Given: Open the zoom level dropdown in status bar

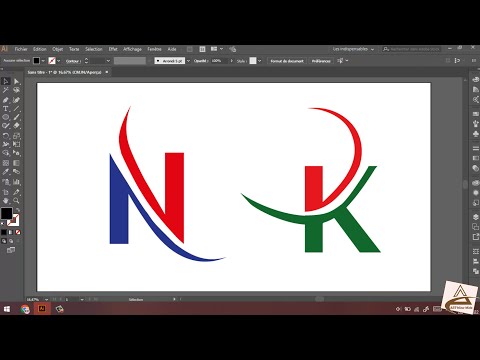Looking at the screenshot, I should 46,299.
